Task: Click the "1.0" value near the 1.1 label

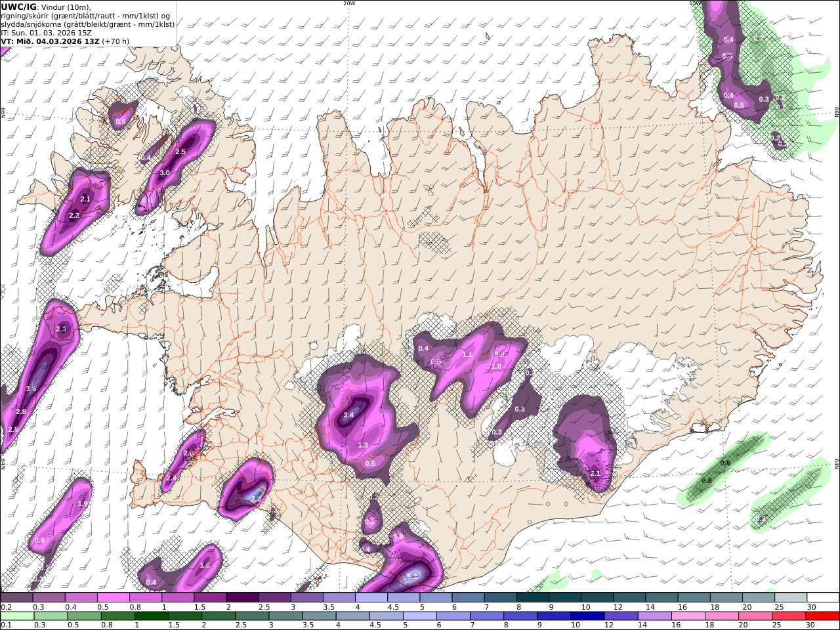Action: pyautogui.click(x=496, y=367)
